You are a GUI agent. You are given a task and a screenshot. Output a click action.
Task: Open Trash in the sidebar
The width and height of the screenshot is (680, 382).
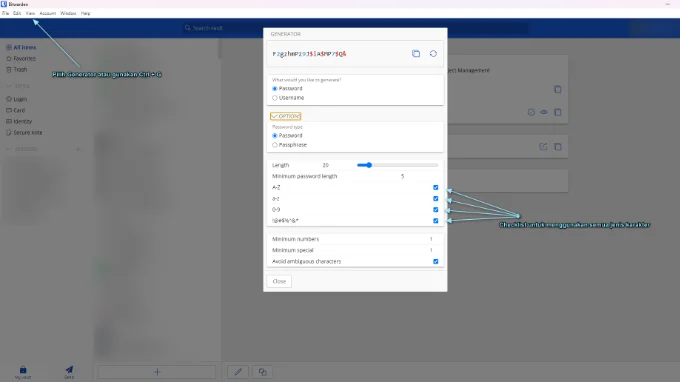tap(17, 69)
